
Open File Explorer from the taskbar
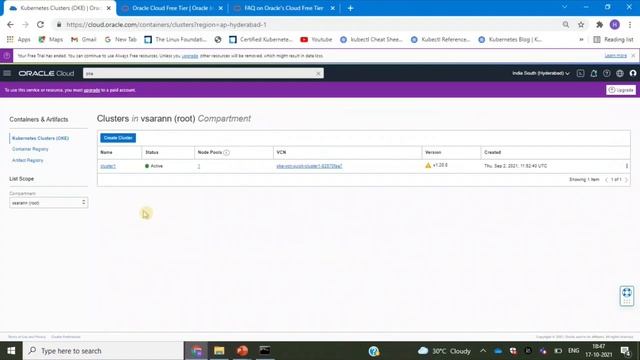pyautogui.click(x=219, y=351)
